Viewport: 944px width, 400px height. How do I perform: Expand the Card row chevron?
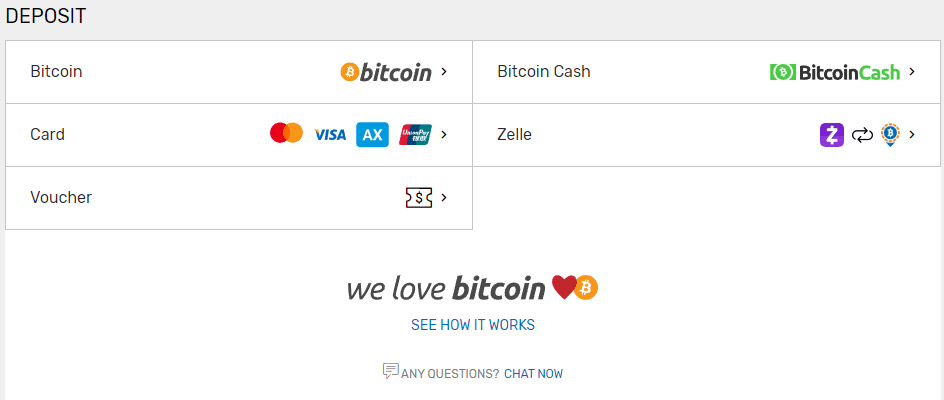click(x=444, y=135)
